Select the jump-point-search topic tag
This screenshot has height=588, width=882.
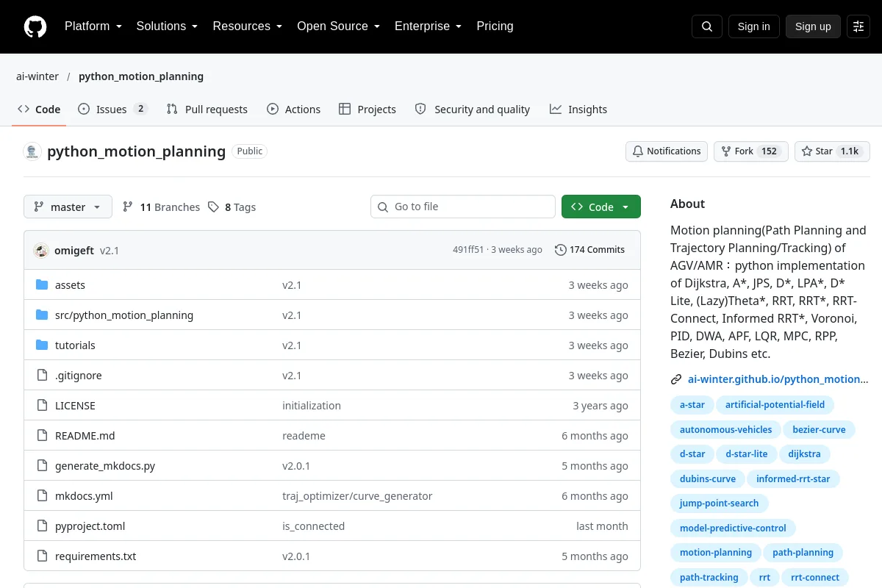[x=719, y=503]
